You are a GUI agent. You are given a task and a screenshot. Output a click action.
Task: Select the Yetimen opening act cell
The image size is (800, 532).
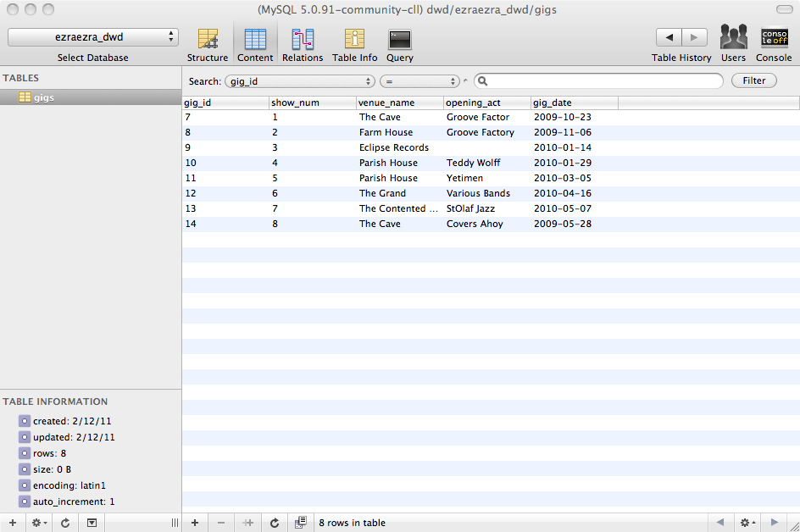click(x=487, y=178)
